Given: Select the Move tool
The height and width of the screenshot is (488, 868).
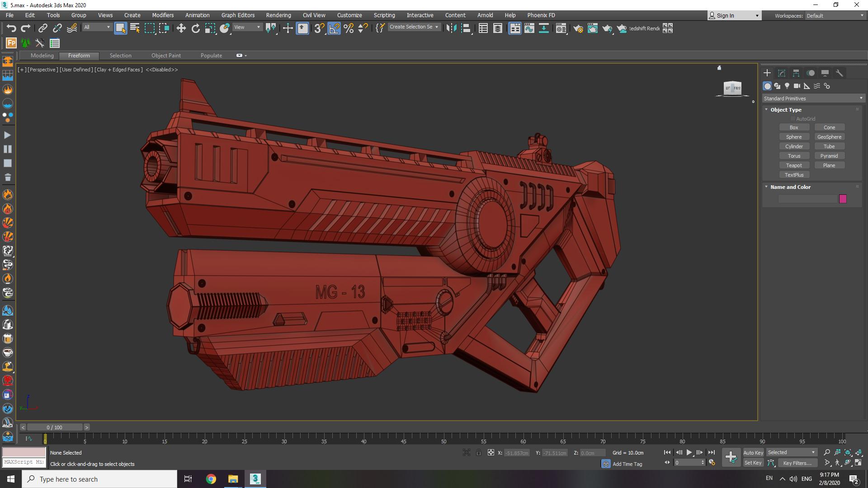Looking at the screenshot, I should click(181, 28).
